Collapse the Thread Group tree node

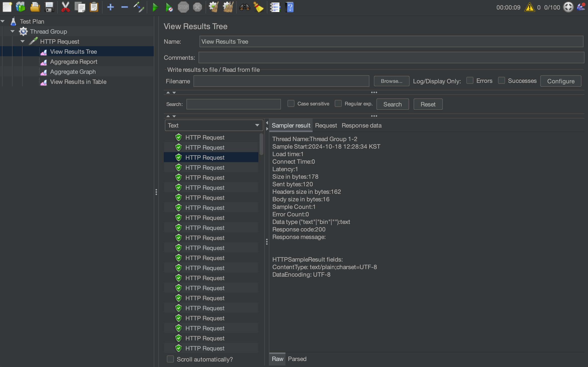point(13,31)
